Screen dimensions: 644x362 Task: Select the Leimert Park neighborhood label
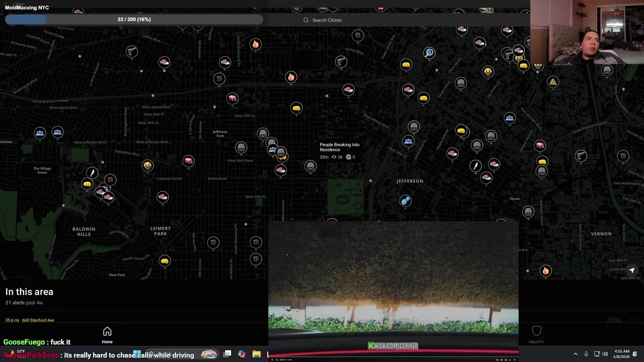[160, 231]
